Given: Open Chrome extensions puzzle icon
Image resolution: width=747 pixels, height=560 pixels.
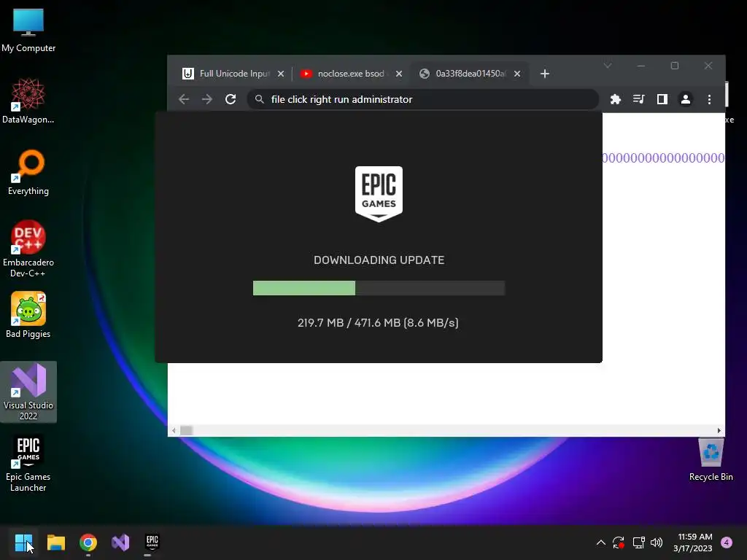Looking at the screenshot, I should [x=616, y=99].
